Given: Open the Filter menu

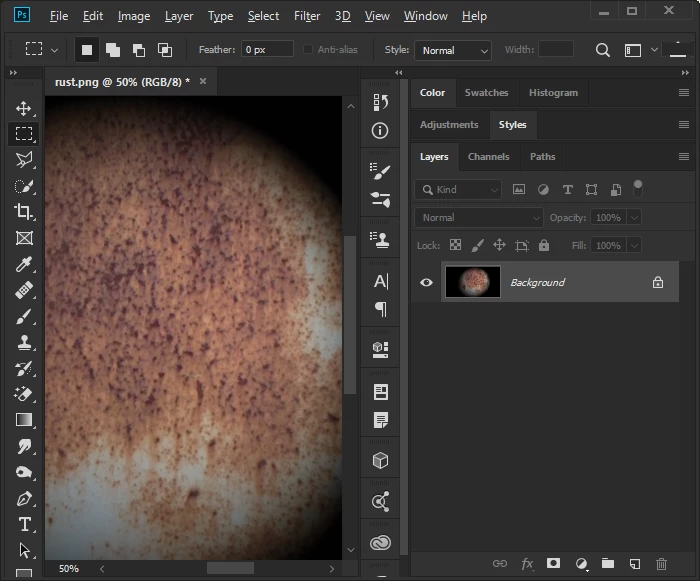Looking at the screenshot, I should 307,16.
